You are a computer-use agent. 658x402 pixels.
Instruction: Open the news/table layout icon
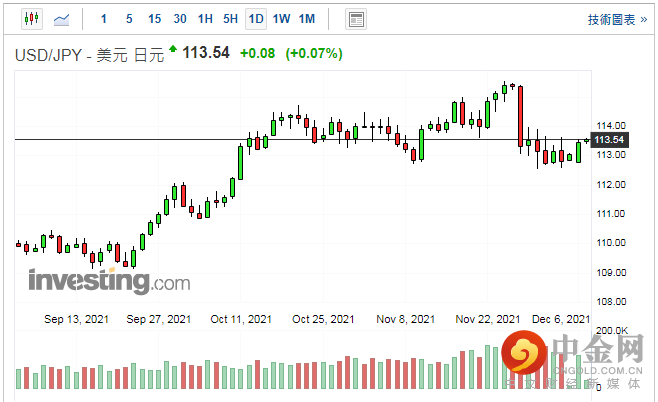(356, 19)
